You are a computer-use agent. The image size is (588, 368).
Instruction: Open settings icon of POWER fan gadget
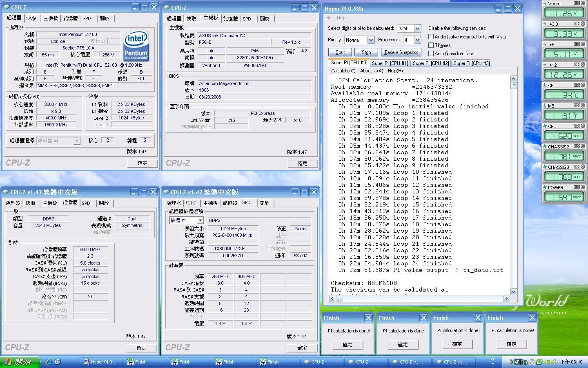[x=577, y=187]
